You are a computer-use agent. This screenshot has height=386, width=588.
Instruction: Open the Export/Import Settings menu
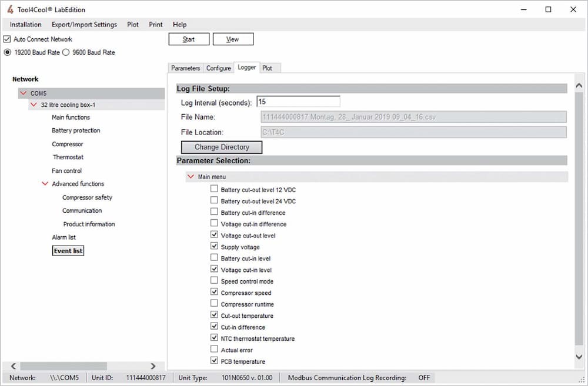84,25
